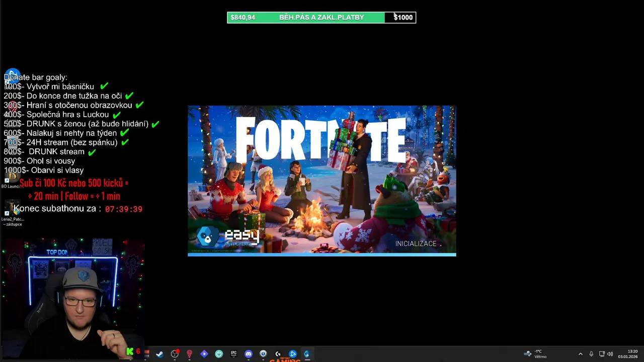Click the 200$- Do konce dne tužka goal
This screenshot has width=644, height=362.
pos(63,96)
